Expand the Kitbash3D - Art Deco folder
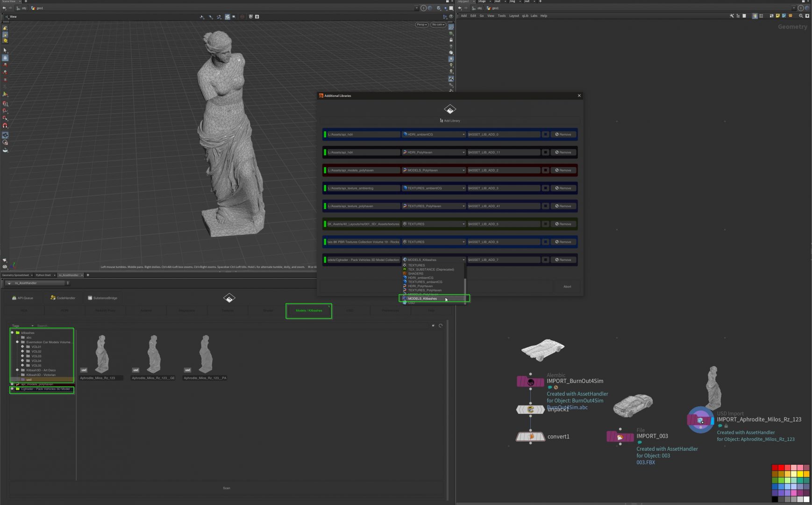The width and height of the screenshot is (812, 505). coord(17,370)
